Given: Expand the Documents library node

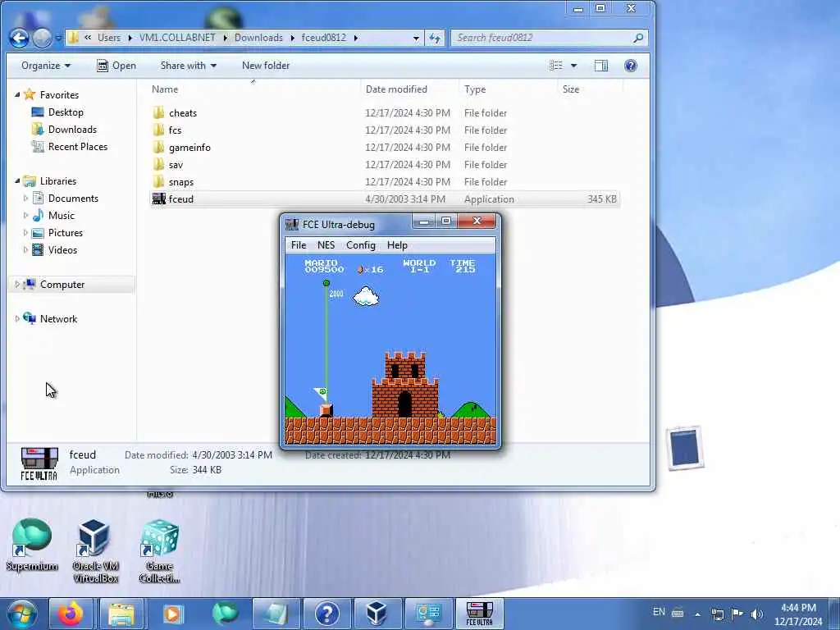Looking at the screenshot, I should (25, 199).
